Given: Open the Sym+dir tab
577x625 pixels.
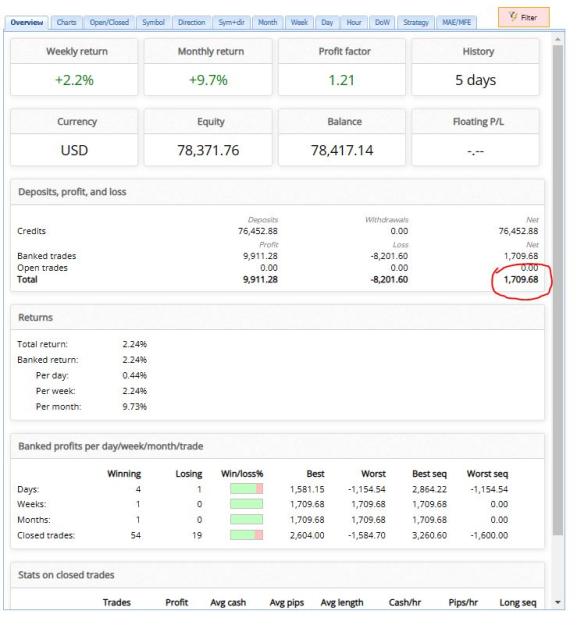Looking at the screenshot, I should point(232,22).
